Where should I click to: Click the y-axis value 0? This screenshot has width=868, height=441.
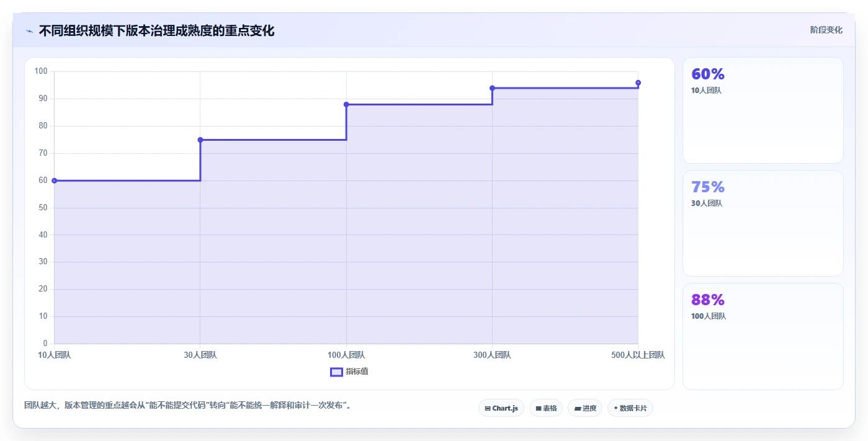45,344
